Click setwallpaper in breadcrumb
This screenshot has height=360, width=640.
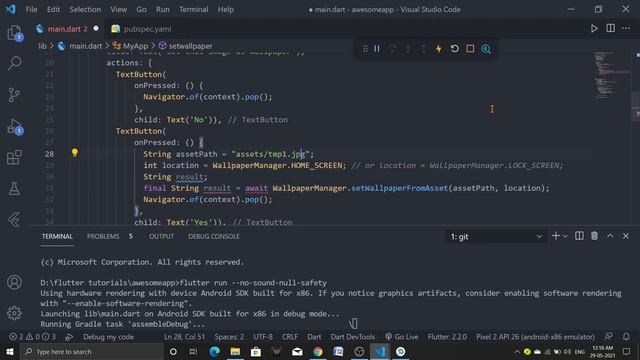click(186, 46)
